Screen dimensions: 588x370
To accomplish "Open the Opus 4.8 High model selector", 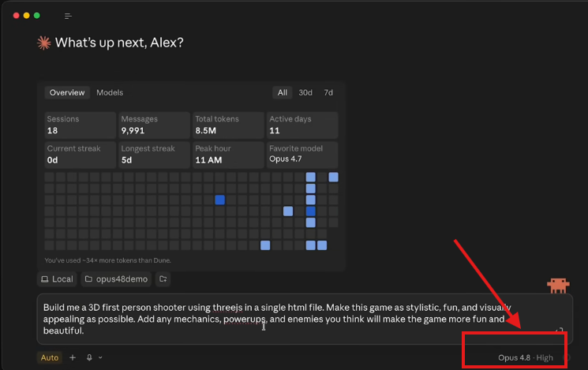I will [x=526, y=357].
